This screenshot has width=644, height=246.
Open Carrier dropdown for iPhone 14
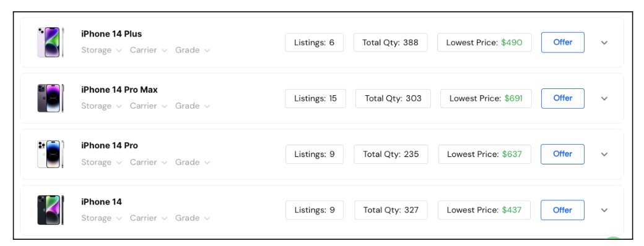149,218
